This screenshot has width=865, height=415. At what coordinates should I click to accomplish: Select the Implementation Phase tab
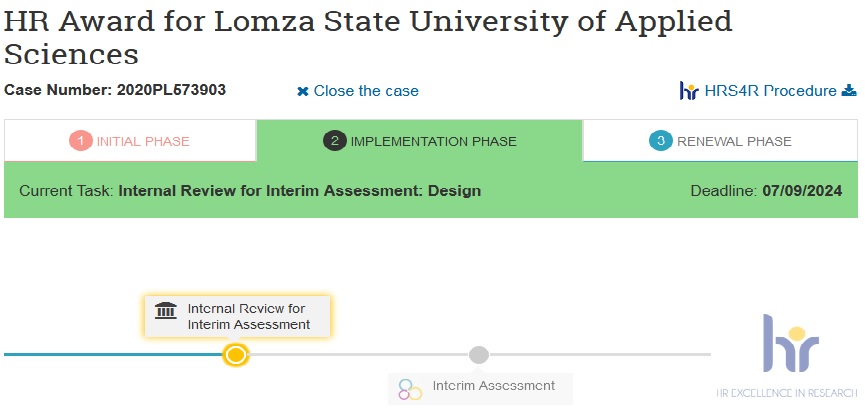[x=420, y=141]
